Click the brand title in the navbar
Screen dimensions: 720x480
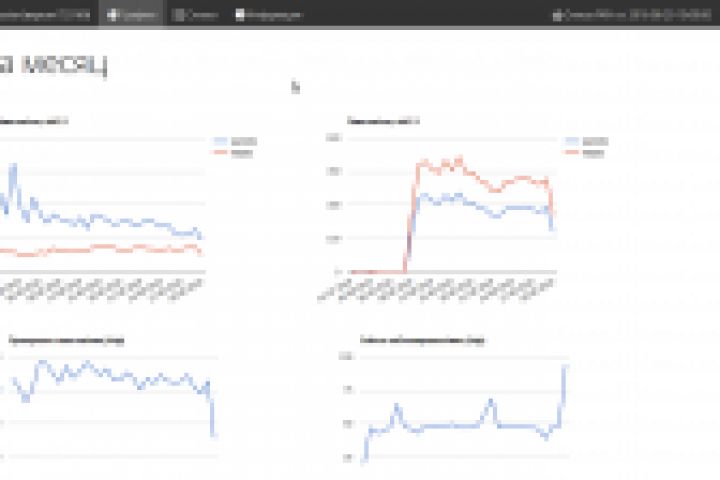pos(45,15)
